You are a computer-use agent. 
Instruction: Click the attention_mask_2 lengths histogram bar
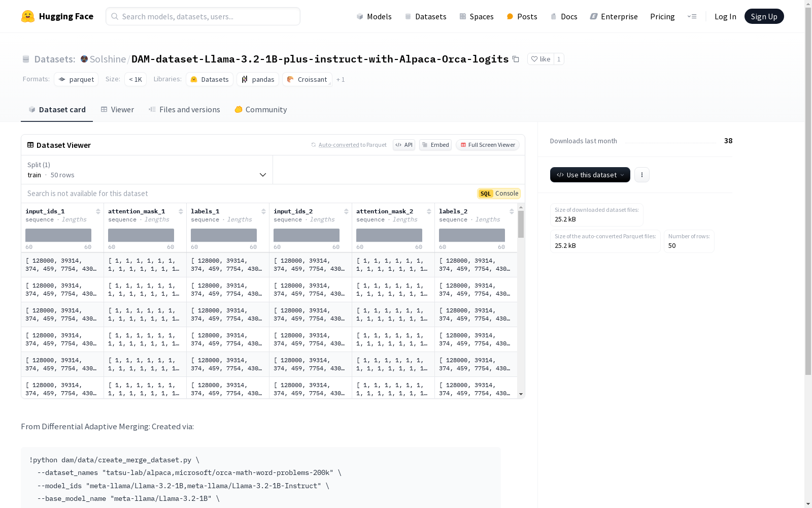[389, 235]
